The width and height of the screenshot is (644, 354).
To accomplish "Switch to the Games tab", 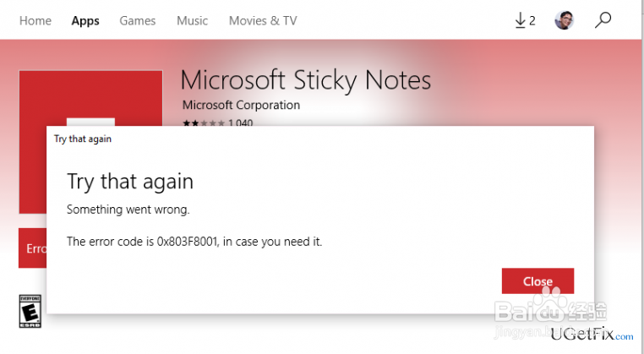I will pyautogui.click(x=138, y=20).
